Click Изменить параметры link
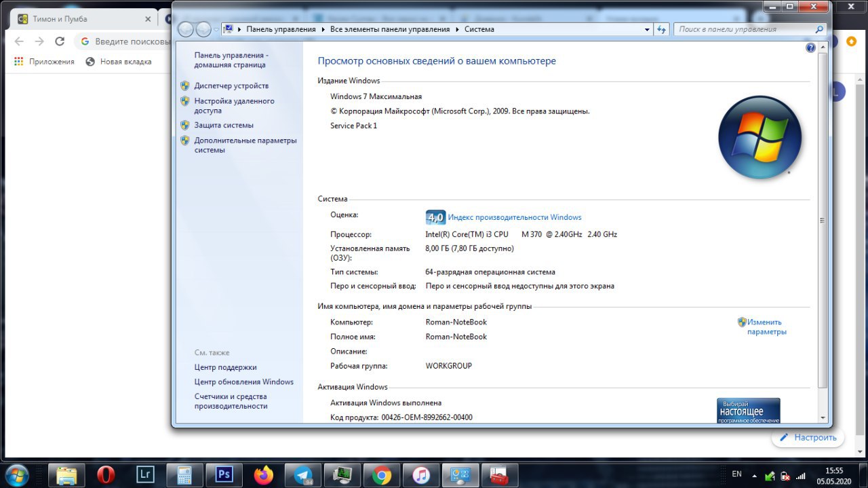The height and width of the screenshot is (488, 868). (766, 327)
